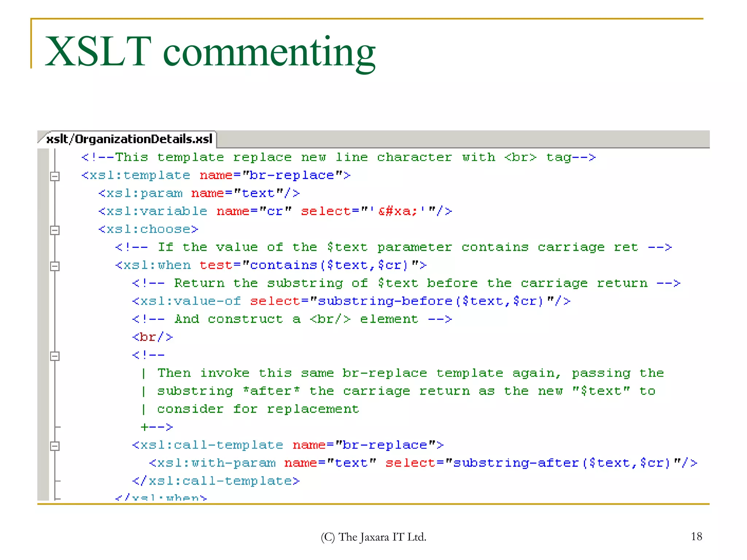Click the closing </xsl:call-template> line
The image size is (747, 560).
pos(216,481)
